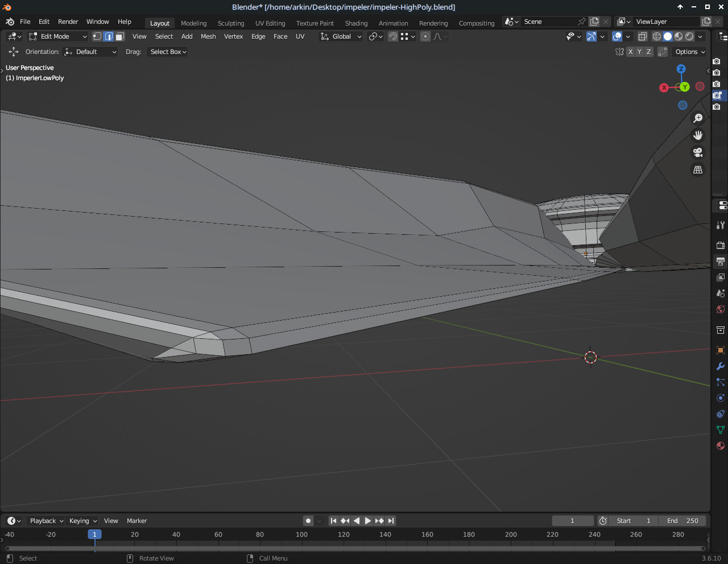Open viewport shading options dropdown
The image size is (728, 564).
click(x=701, y=36)
